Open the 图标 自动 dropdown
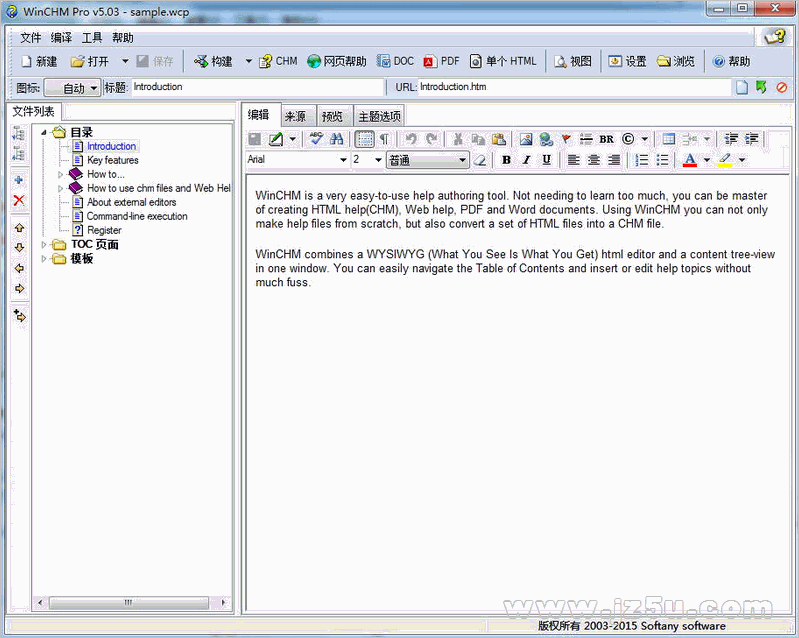Image resolution: width=799 pixels, height=638 pixels. click(72, 88)
